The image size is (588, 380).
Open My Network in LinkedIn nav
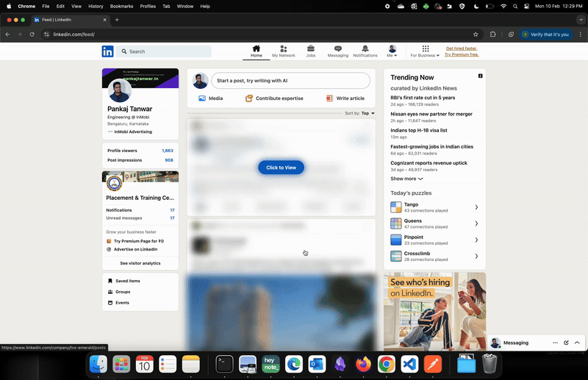click(x=284, y=51)
